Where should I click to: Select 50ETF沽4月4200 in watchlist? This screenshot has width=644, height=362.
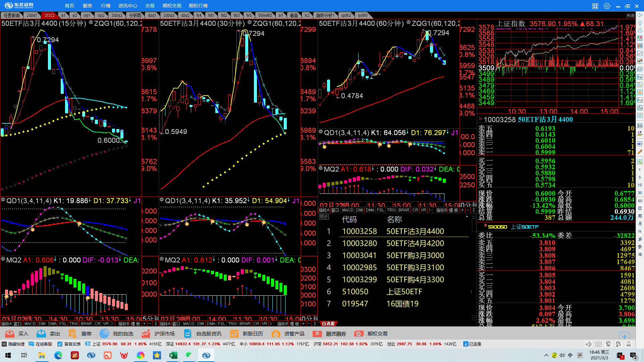tap(415, 243)
